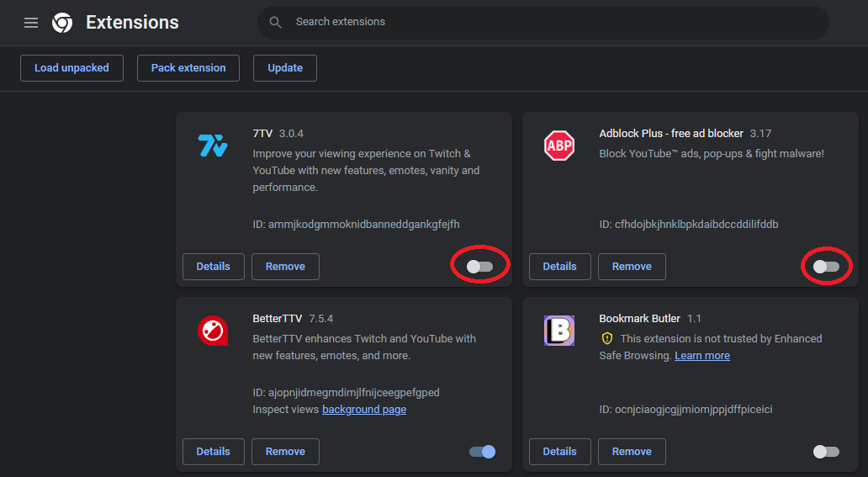Click Pack extension button
Viewport: 868px width, 477px height.
pyautogui.click(x=188, y=68)
